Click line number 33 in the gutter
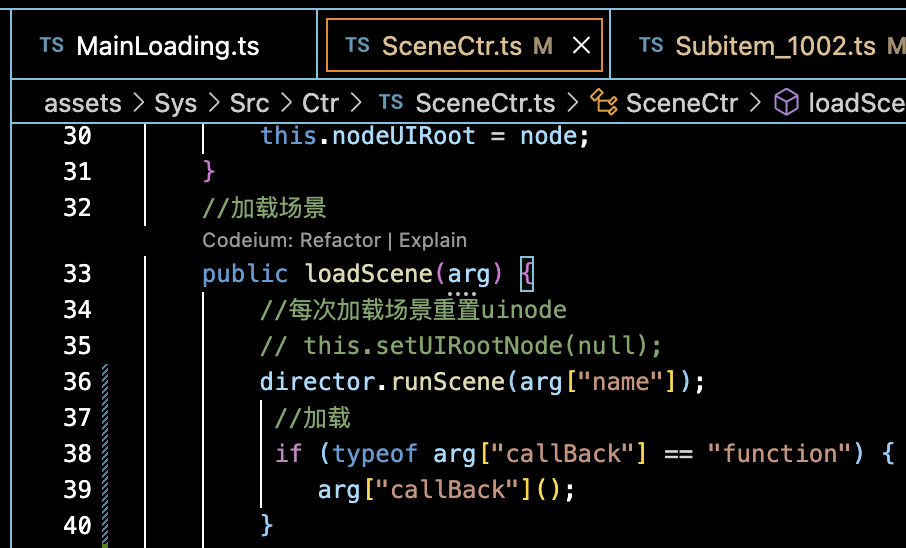This screenshot has height=548, width=906. coord(76,274)
